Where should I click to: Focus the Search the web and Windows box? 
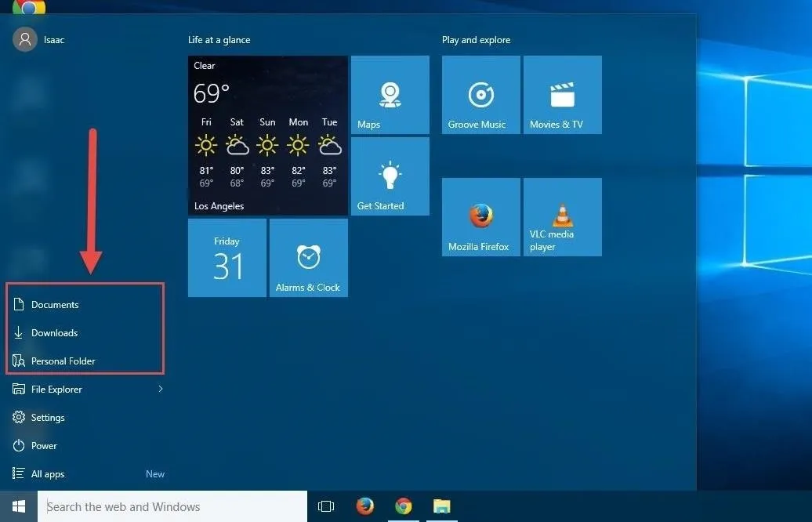[x=172, y=506]
